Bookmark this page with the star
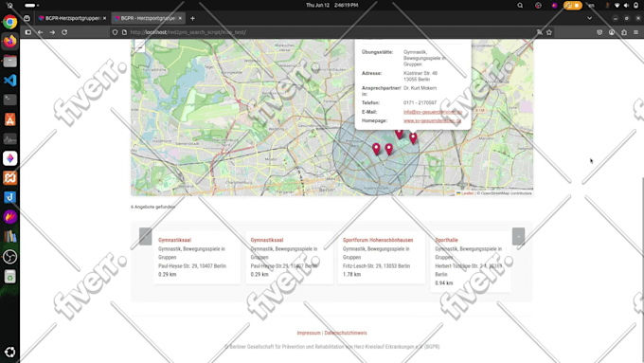The image size is (644, 363). pos(549,32)
